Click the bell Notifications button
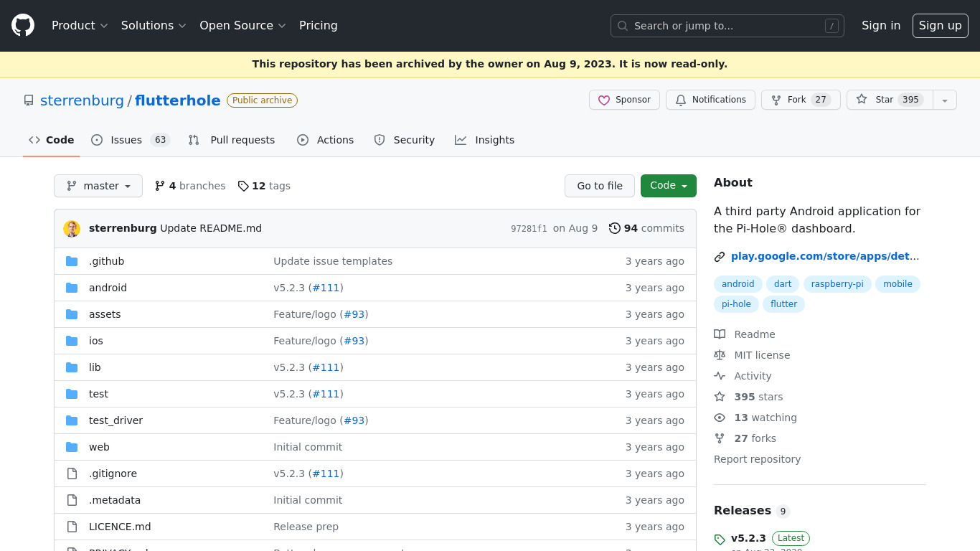Screen dimensions: 980x551 [x=710, y=100]
